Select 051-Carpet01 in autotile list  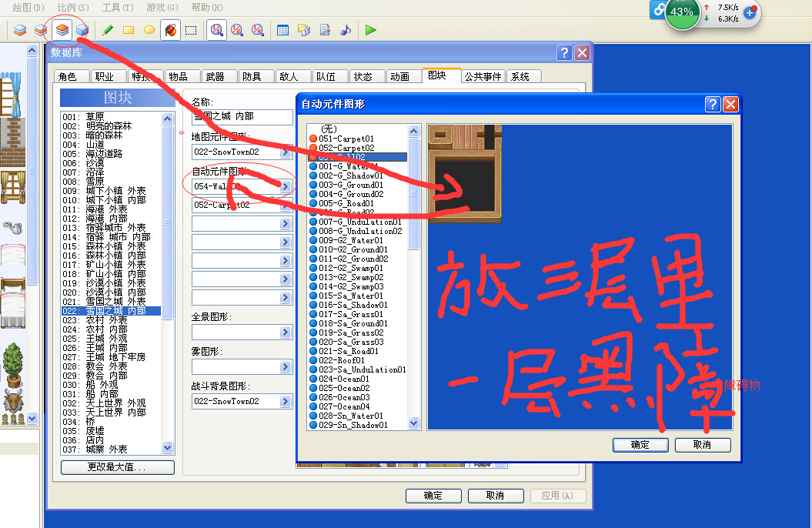tap(358, 139)
